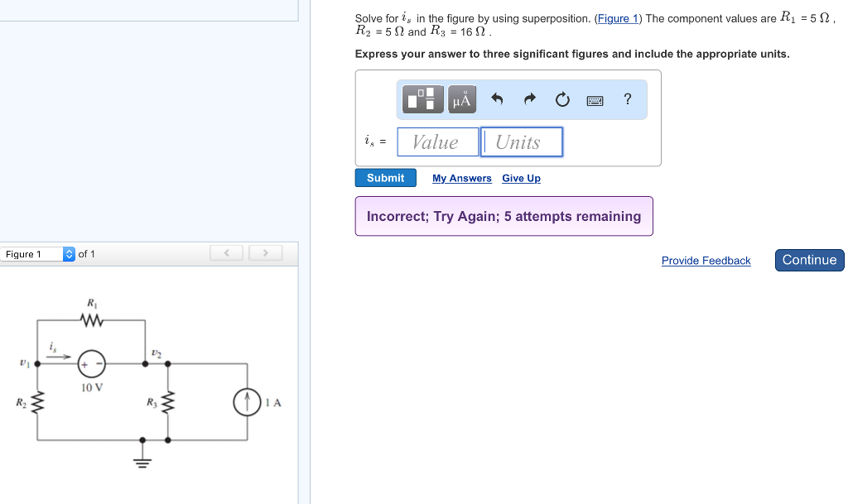Click the reset answer icon
This screenshot has height=504, width=848.
click(562, 98)
